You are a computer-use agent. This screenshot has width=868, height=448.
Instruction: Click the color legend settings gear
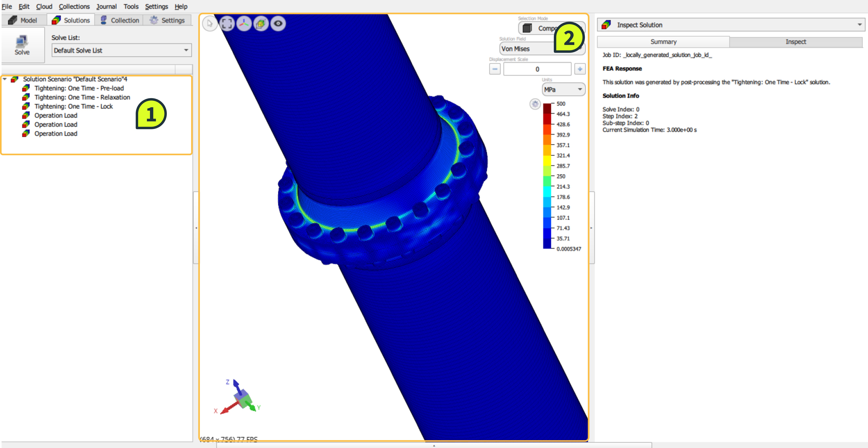point(535,104)
